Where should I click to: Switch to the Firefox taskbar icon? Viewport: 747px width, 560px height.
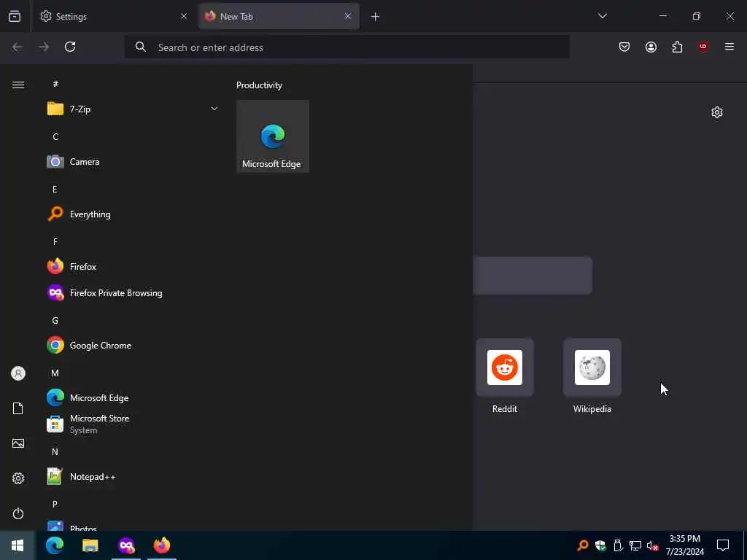click(162, 545)
